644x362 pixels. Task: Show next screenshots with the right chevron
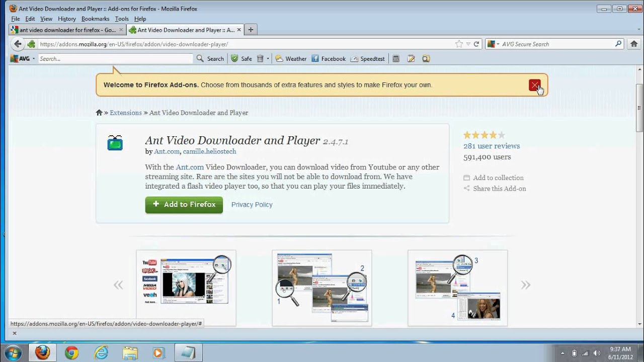coord(526,286)
